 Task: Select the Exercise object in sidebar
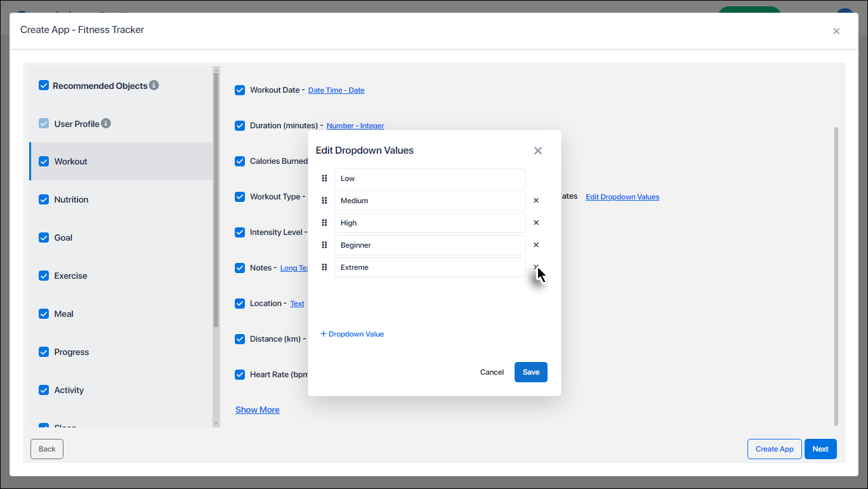pos(121,276)
